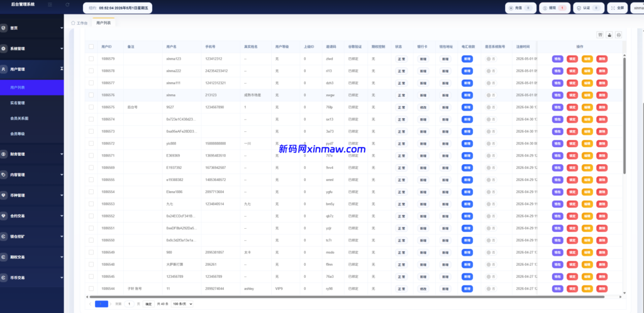Open the 100 条/页 page size dropdown
Screen dimensions: 644x313
[x=182, y=304]
